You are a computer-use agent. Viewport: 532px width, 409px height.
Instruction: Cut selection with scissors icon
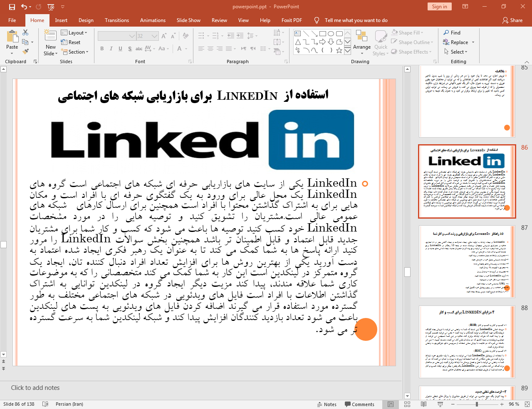pos(25,32)
